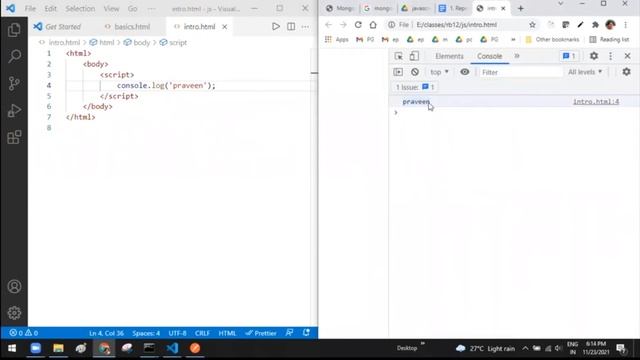Viewport: 640px width, 360px height.
Task: Expand hidden bookmarks chevron
Action: coord(513,39)
